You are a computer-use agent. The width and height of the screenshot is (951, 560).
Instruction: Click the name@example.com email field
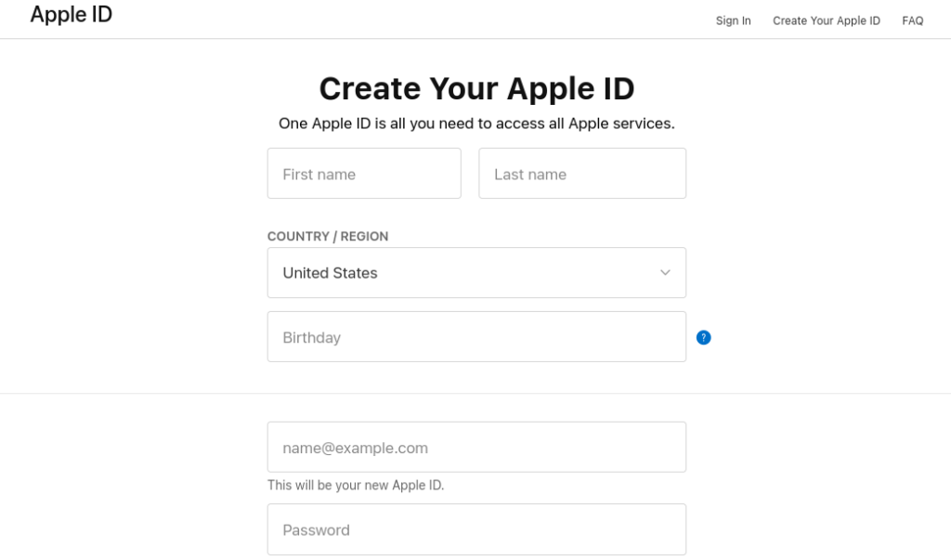pos(476,447)
